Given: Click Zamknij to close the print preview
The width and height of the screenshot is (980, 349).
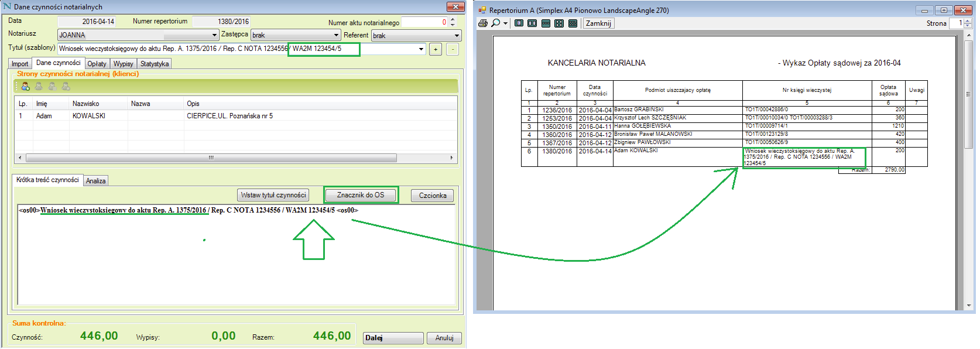Looking at the screenshot, I should (x=598, y=23).
